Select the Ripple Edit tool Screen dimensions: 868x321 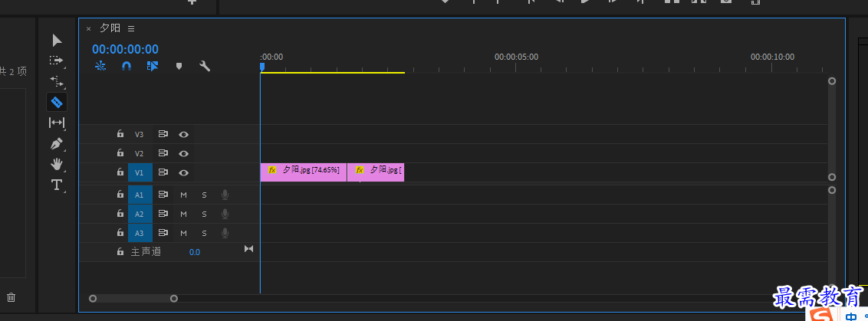(x=57, y=81)
